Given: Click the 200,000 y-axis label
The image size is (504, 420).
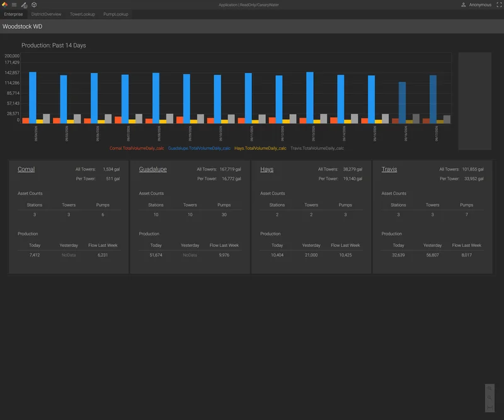Looking at the screenshot, I should click(12, 56).
